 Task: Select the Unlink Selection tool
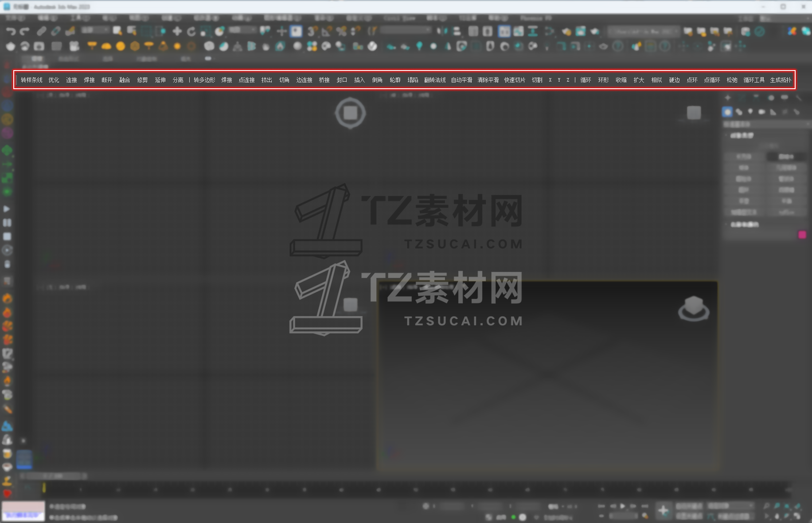click(x=56, y=31)
